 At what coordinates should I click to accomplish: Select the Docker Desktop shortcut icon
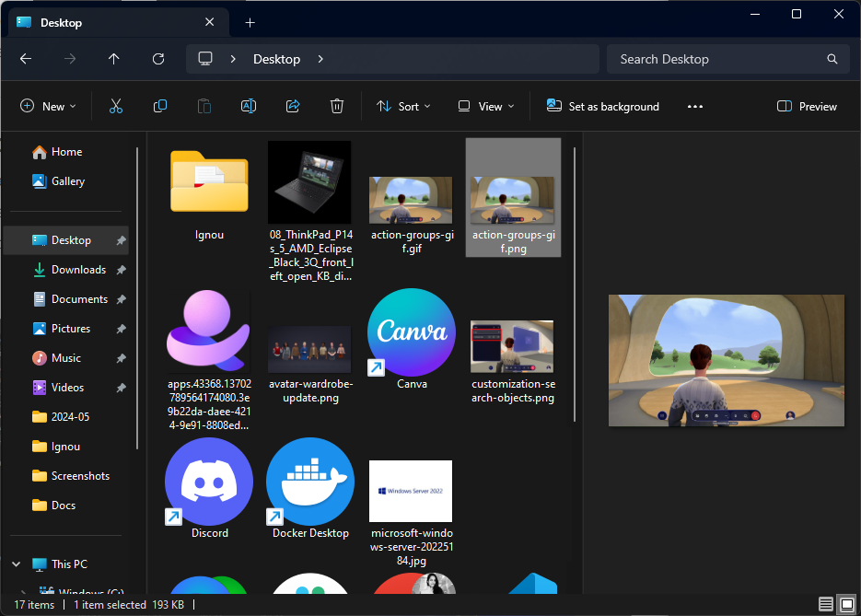pyautogui.click(x=310, y=482)
